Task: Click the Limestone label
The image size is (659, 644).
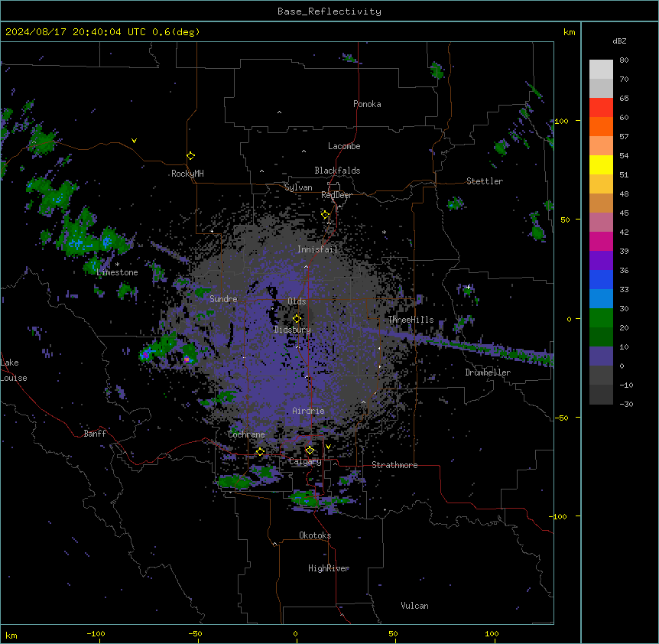Action: pos(117,272)
